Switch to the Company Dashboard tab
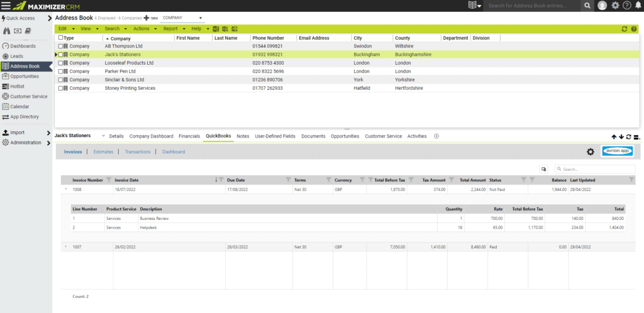The width and height of the screenshot is (644, 313). pyautogui.click(x=151, y=136)
